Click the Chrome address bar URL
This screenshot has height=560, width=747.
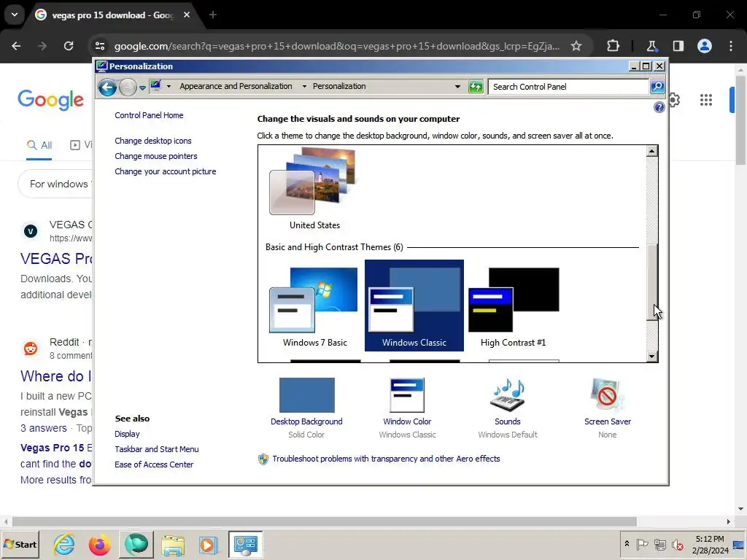tap(337, 46)
